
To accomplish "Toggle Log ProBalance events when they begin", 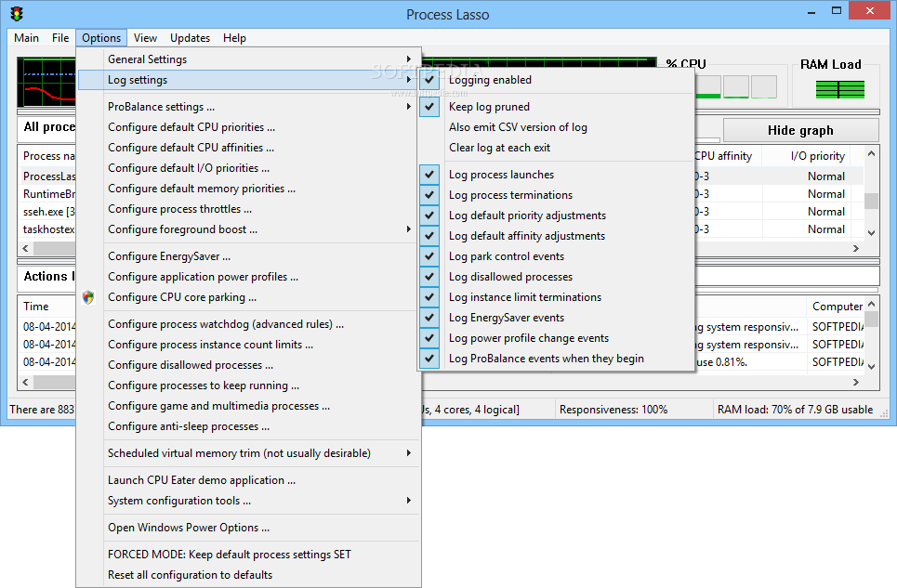I will point(429,359).
